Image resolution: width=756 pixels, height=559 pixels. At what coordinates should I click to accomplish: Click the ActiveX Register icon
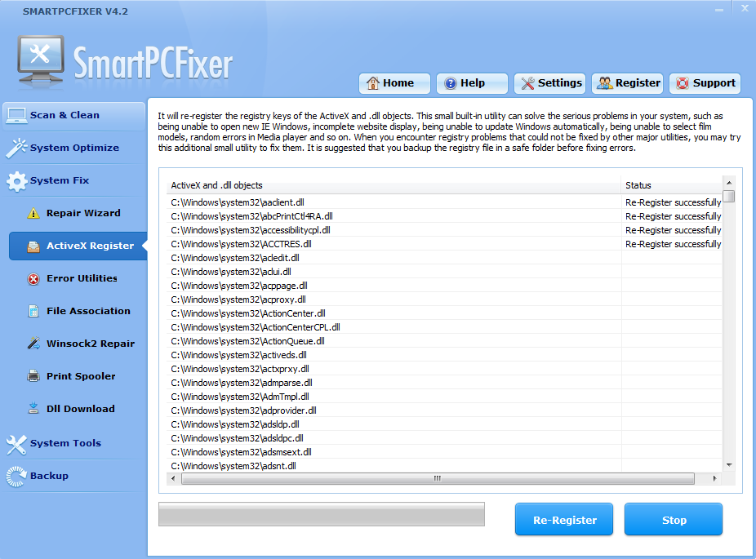[33, 246]
